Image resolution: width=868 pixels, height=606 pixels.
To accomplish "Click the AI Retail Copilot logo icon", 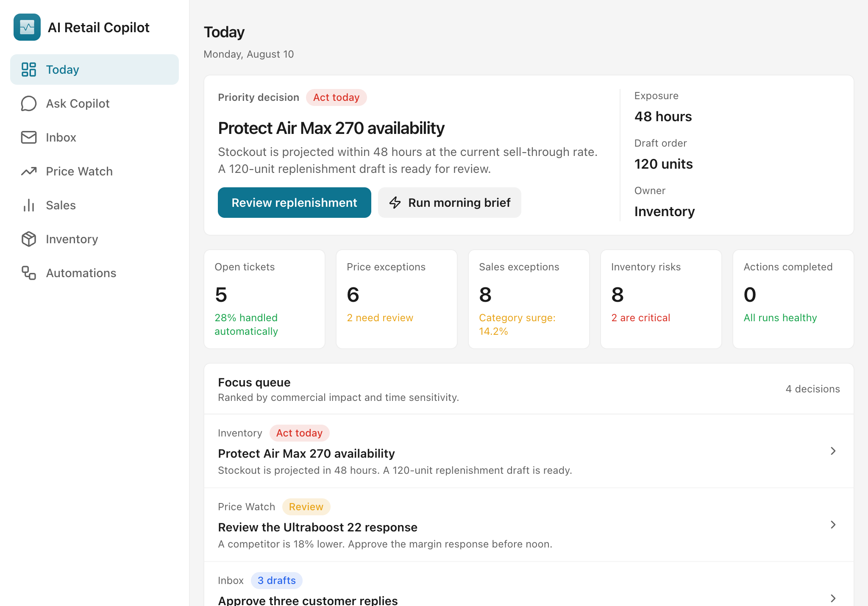I will pyautogui.click(x=27, y=27).
